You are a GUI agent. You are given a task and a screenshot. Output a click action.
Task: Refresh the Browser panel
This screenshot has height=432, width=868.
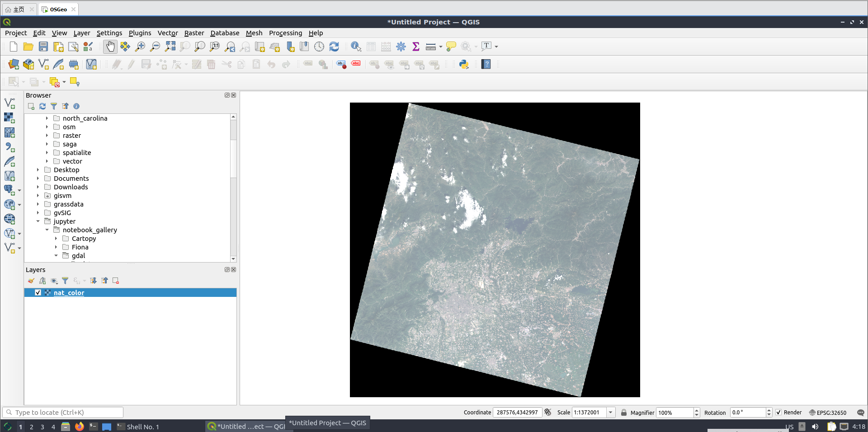tap(42, 106)
